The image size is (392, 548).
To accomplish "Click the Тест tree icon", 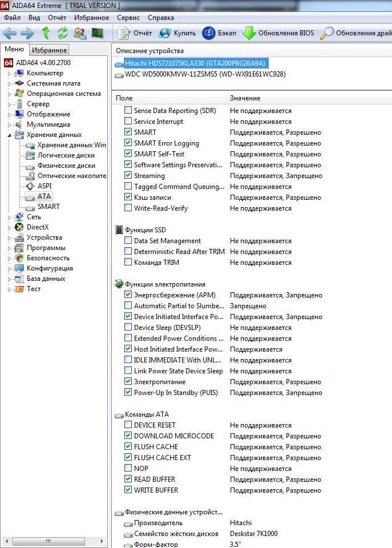I will pos(19,289).
